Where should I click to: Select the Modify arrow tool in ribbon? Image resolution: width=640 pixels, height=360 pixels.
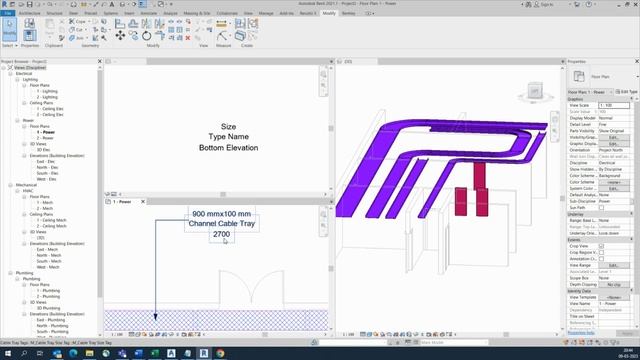[9, 29]
